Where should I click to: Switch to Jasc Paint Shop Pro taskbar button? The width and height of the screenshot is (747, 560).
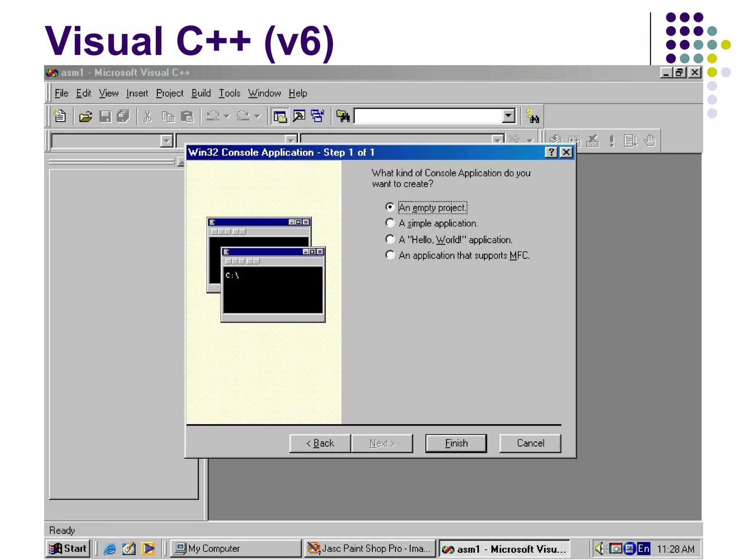coord(370,548)
